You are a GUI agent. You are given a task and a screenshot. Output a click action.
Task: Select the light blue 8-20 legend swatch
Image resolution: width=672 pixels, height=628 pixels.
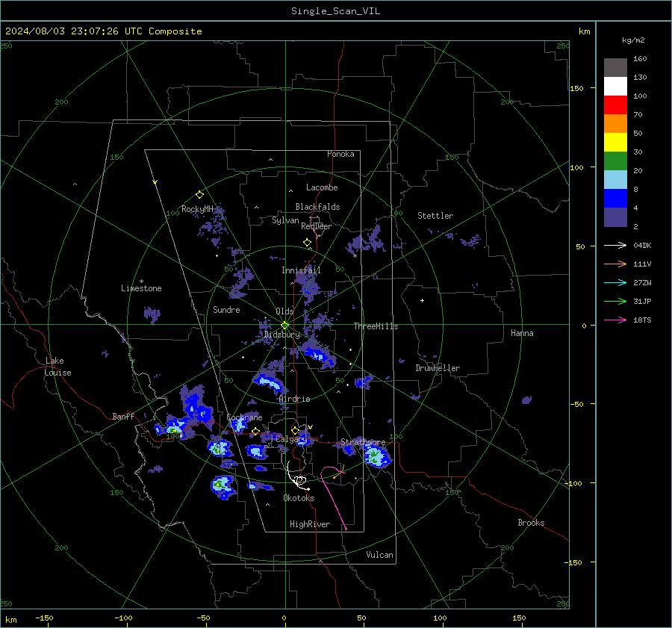pos(615,180)
